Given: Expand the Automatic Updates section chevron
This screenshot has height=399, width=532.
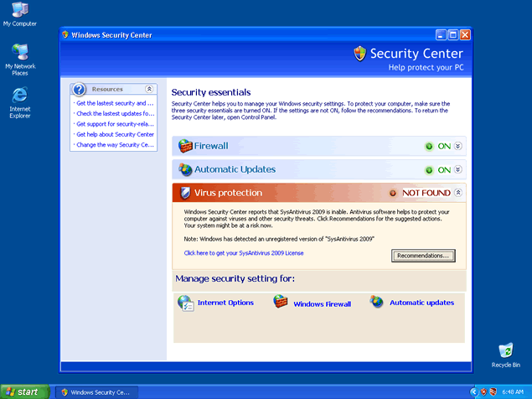Looking at the screenshot, I should point(458,169).
